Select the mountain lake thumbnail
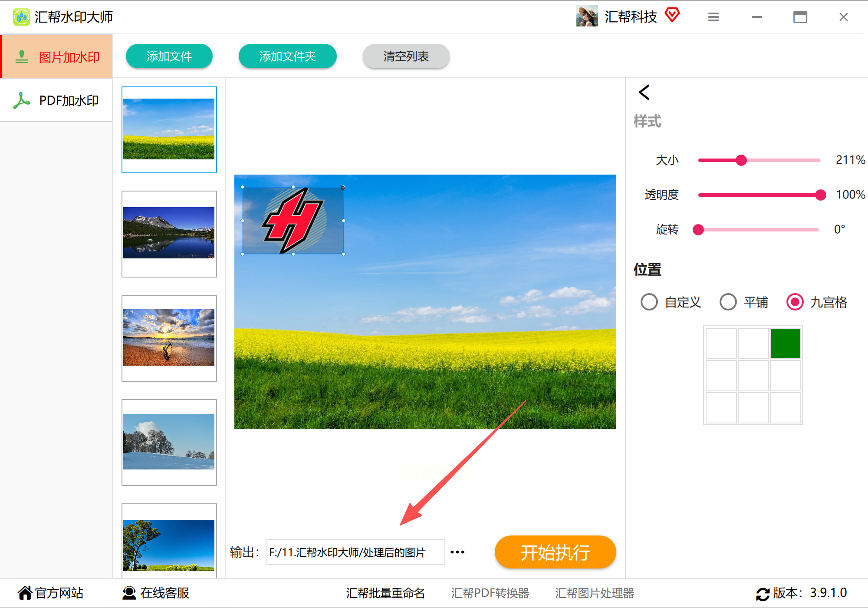 [169, 234]
